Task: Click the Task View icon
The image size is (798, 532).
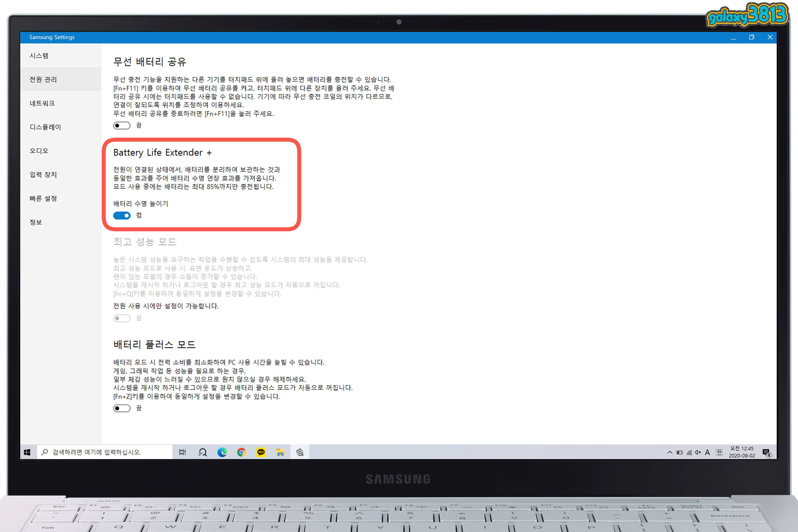Action: pyautogui.click(x=182, y=452)
